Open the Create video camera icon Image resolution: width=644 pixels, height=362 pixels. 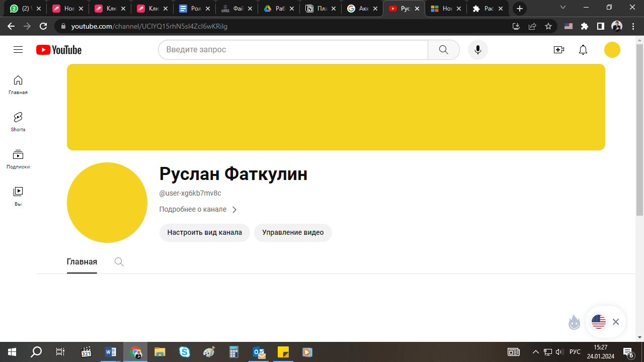point(558,50)
